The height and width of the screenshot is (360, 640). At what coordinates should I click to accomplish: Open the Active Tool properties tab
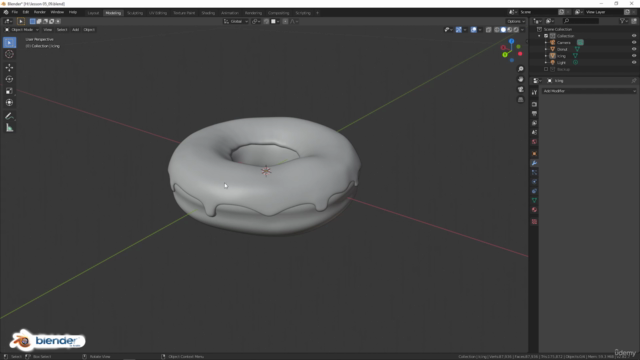tap(534, 93)
